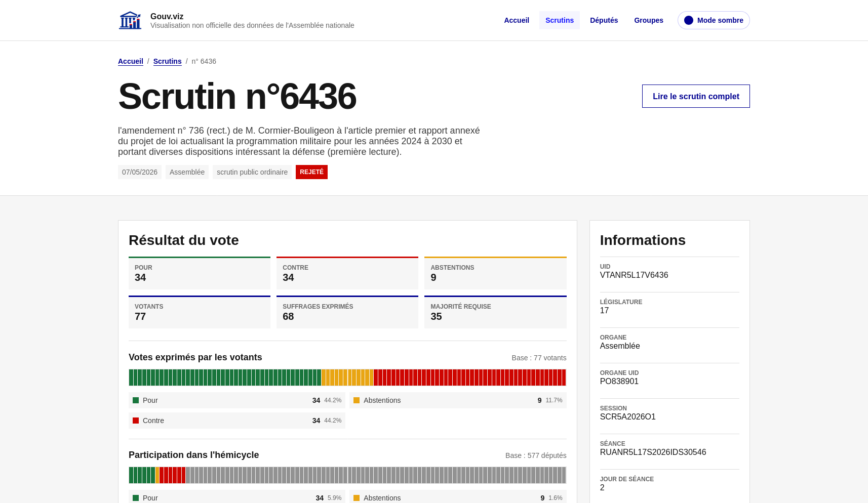Click the Gouv.viz building logo icon
Viewport: 868px width, 503px height.
click(x=130, y=20)
